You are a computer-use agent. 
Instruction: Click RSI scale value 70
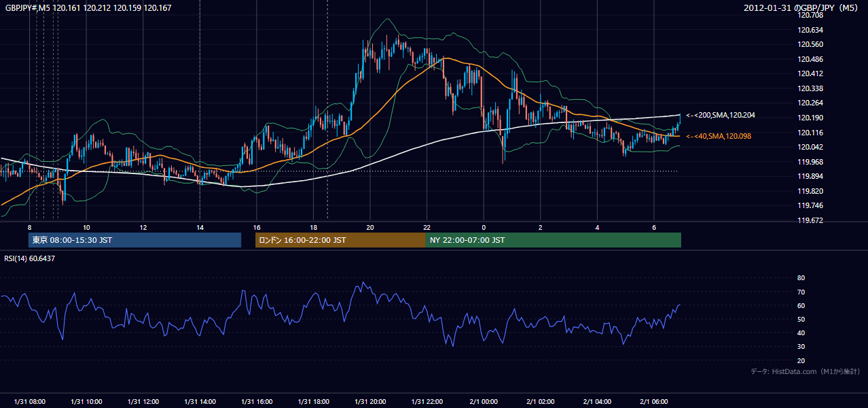(x=801, y=292)
